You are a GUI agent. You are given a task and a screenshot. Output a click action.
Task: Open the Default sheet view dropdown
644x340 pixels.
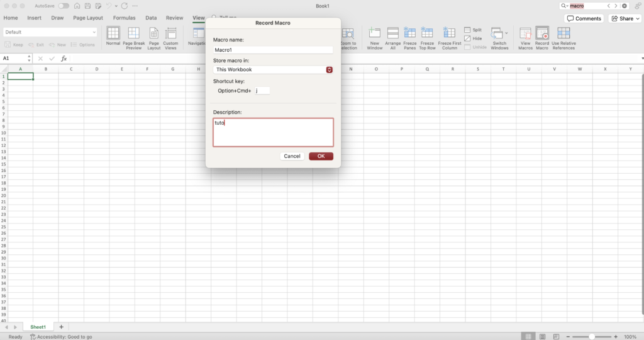50,32
